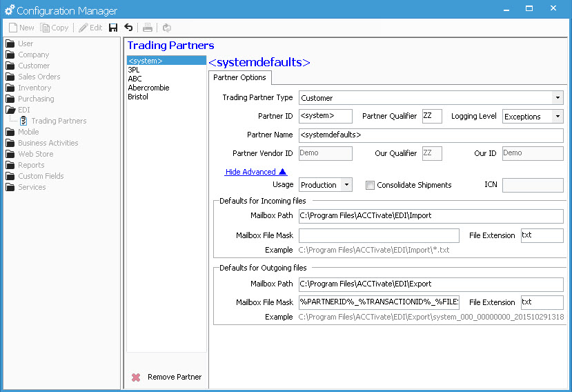Open the Sales Orders folder
Screen dimensions: 572x392
click(10, 77)
